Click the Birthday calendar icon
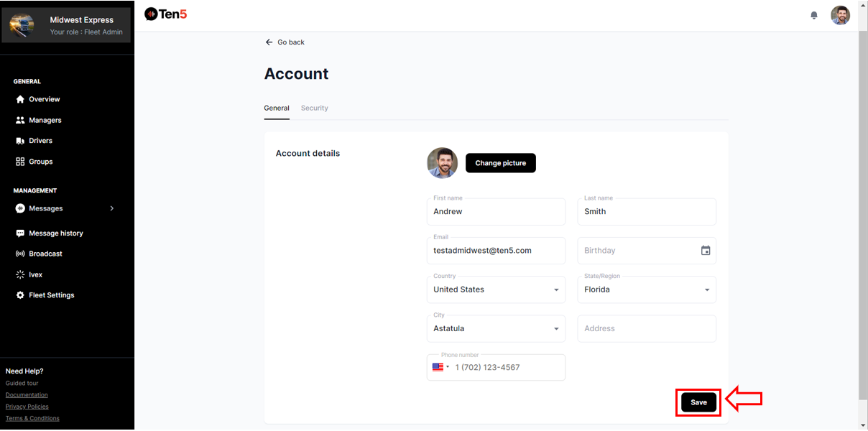 point(706,251)
